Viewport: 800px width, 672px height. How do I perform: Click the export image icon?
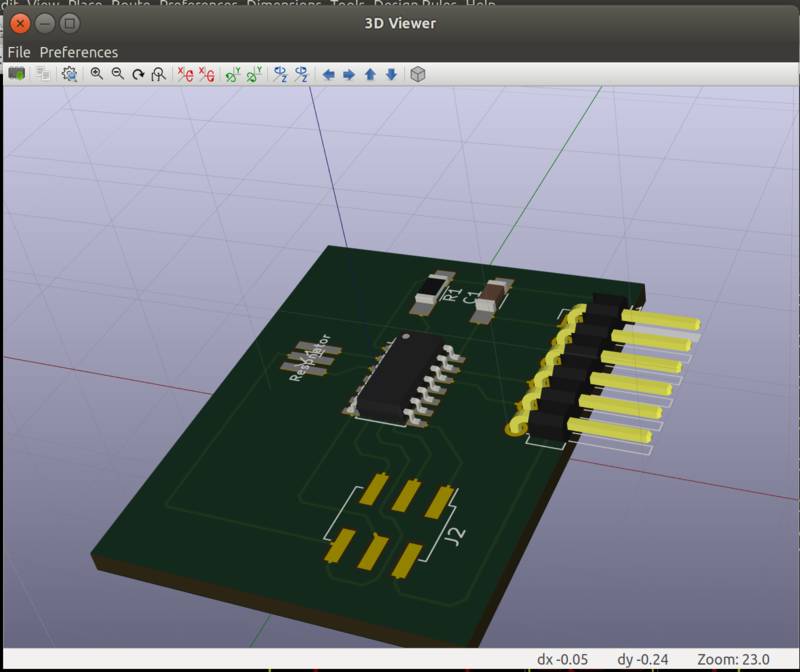click(42, 74)
